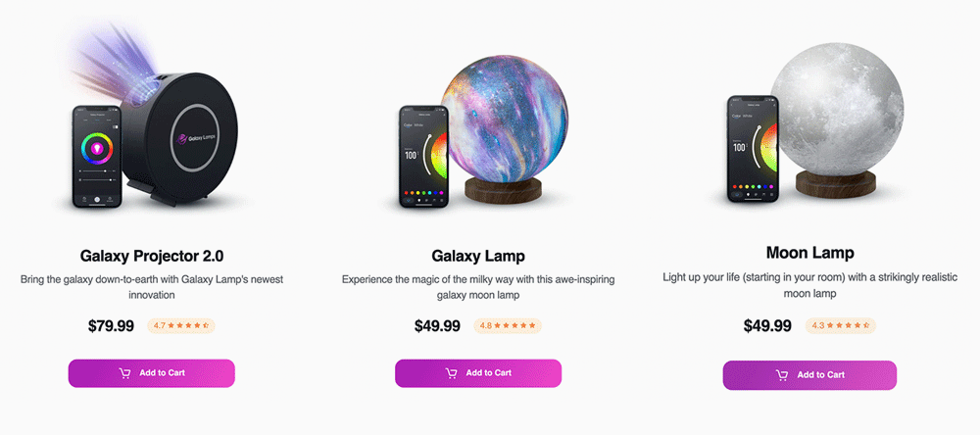Add Moon Lamp to cart
Viewport: 980px width, 435px height.
point(809,375)
